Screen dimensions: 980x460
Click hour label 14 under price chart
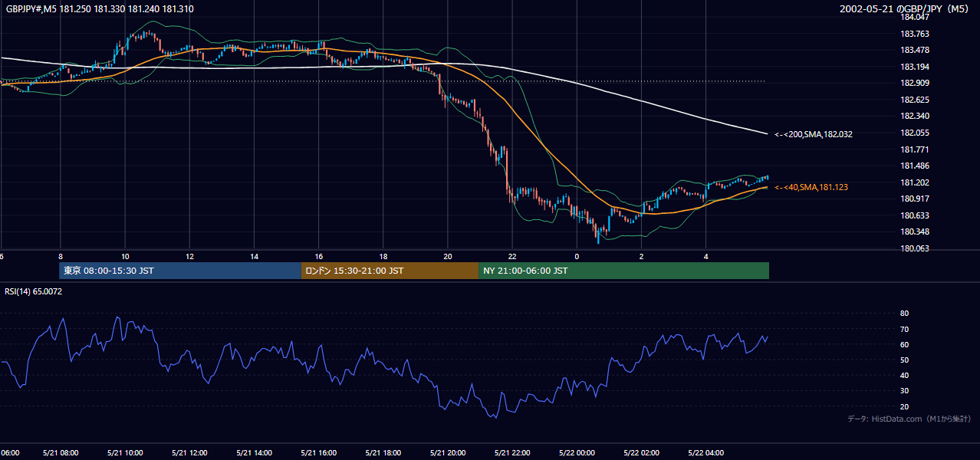pos(254,257)
